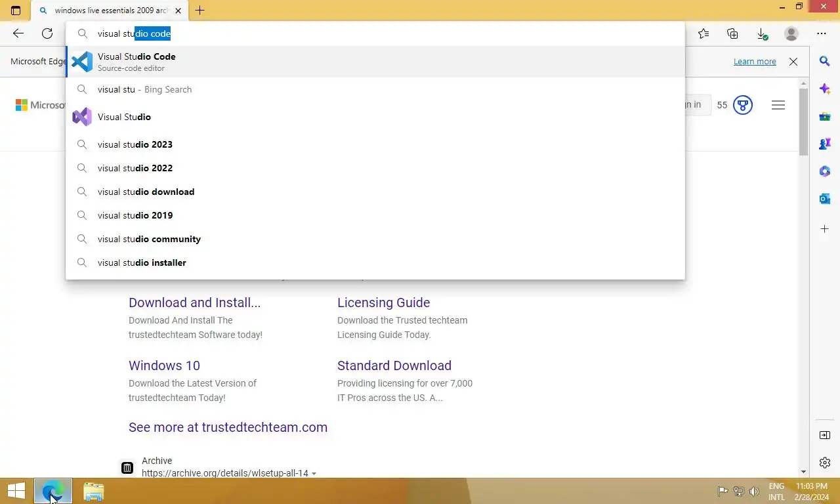Open the Bing hamburger menu
The image size is (840, 504).
pyautogui.click(x=778, y=105)
